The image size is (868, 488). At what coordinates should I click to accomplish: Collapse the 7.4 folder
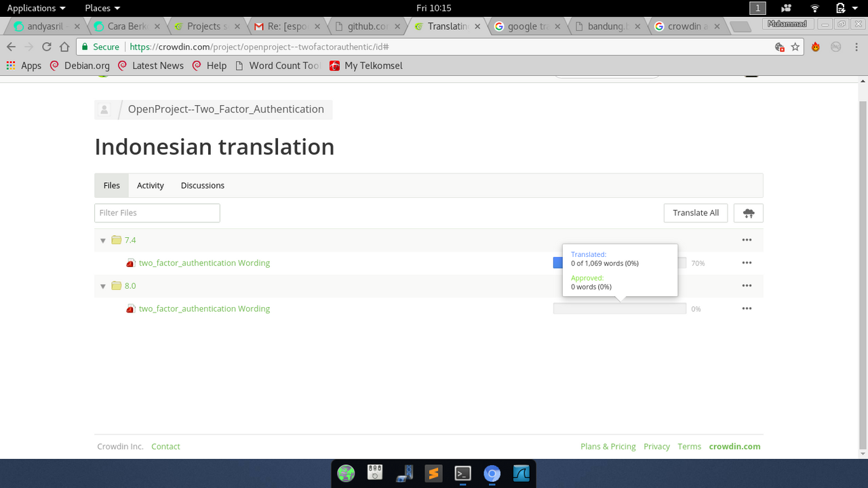pyautogui.click(x=103, y=241)
